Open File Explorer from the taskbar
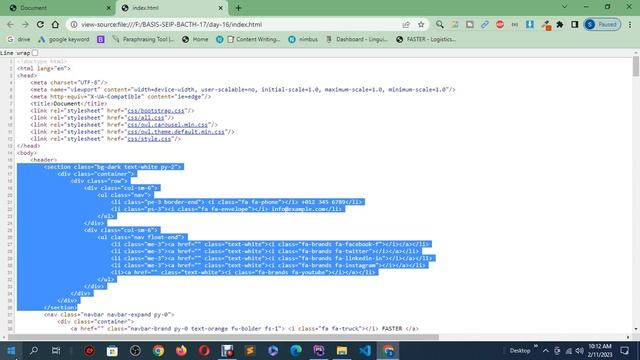 click(x=342, y=351)
